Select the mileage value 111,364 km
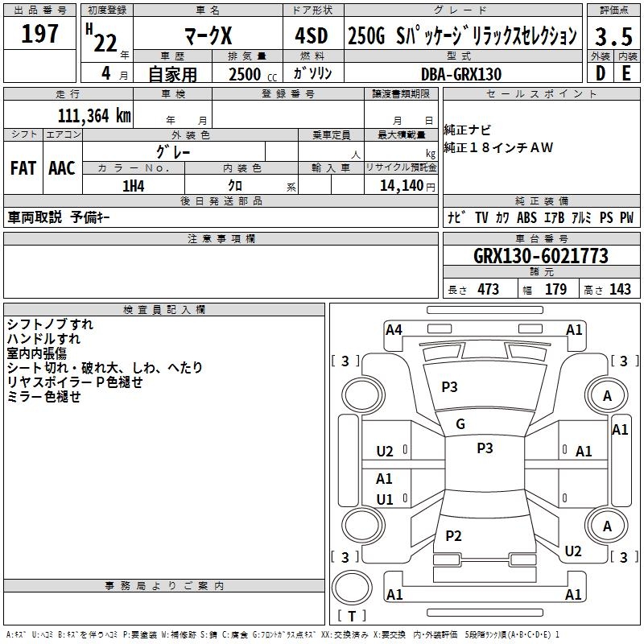Viewport: 644px width, 644px height. [93, 115]
